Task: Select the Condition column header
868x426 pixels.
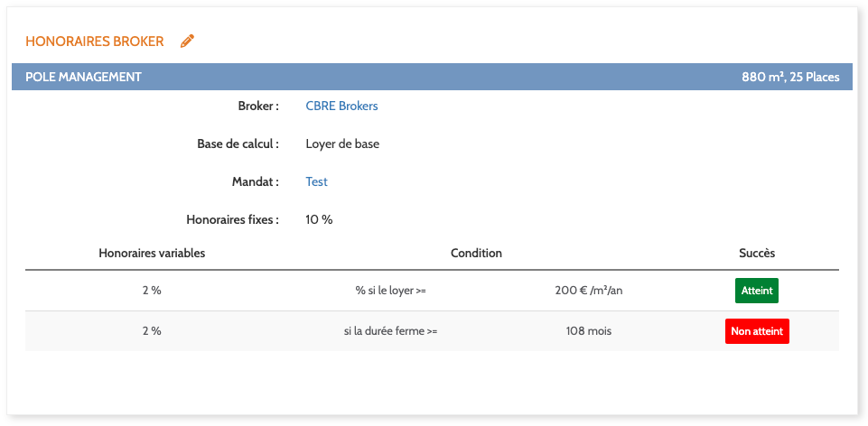Action: (476, 253)
